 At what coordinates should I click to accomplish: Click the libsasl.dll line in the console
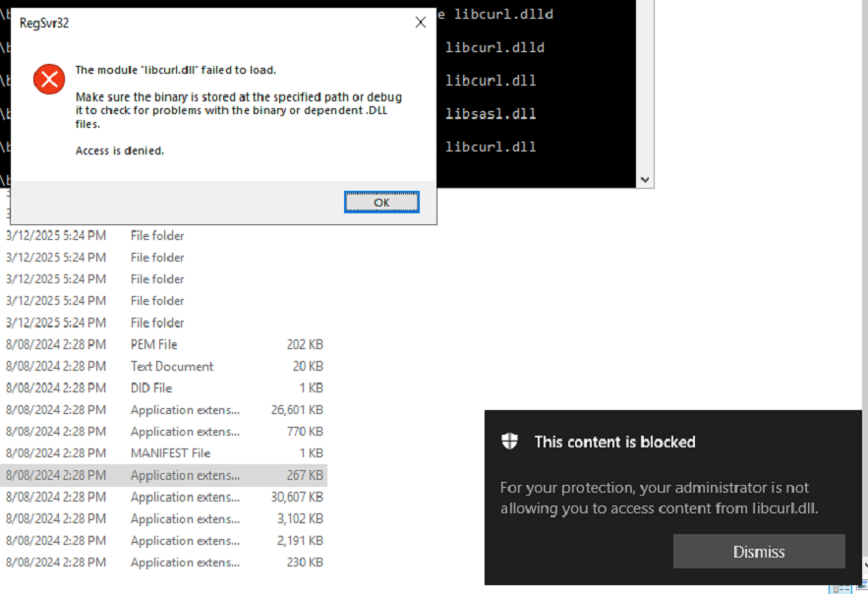click(491, 113)
